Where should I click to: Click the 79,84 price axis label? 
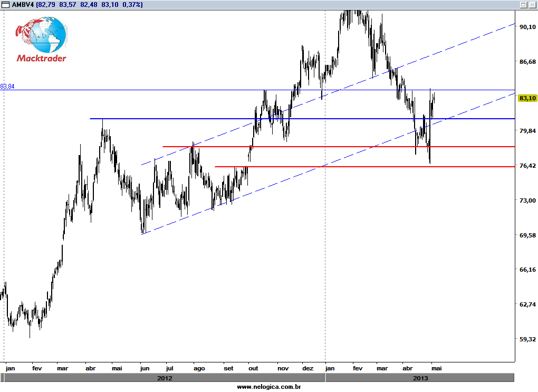click(x=527, y=131)
